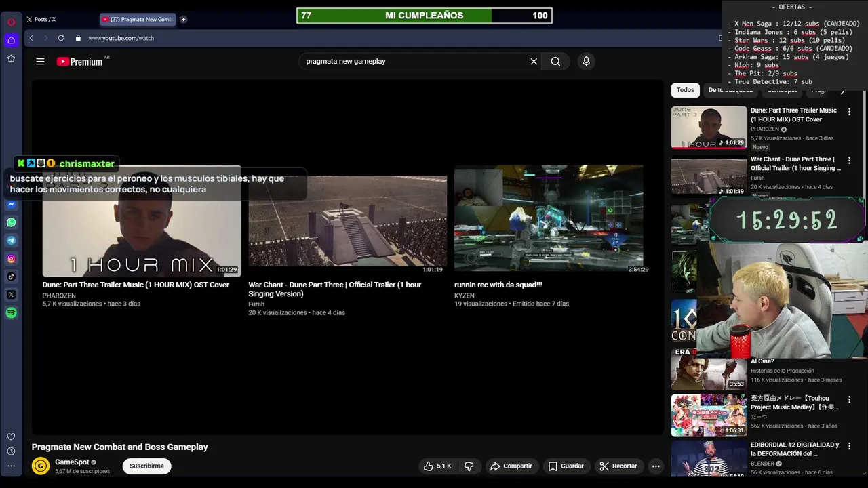This screenshot has height=488, width=868.
Task: Open end-screen title War Chant - Dune Part Three
Action: tap(335, 289)
